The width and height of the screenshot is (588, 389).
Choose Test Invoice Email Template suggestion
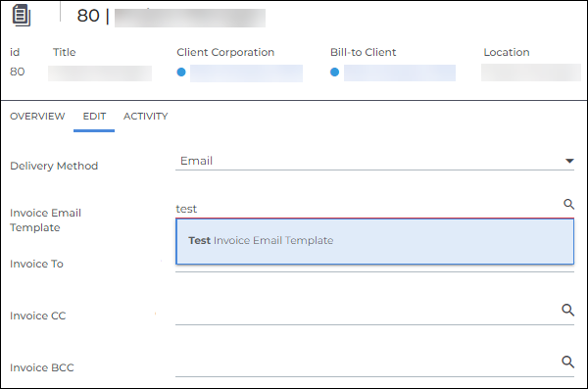pyautogui.click(x=374, y=241)
